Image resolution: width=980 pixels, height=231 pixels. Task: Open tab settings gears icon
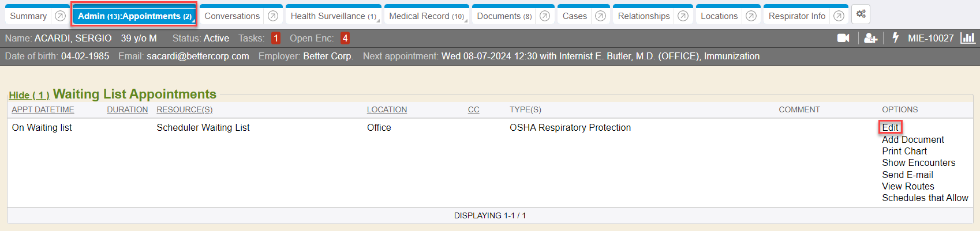pyautogui.click(x=861, y=14)
